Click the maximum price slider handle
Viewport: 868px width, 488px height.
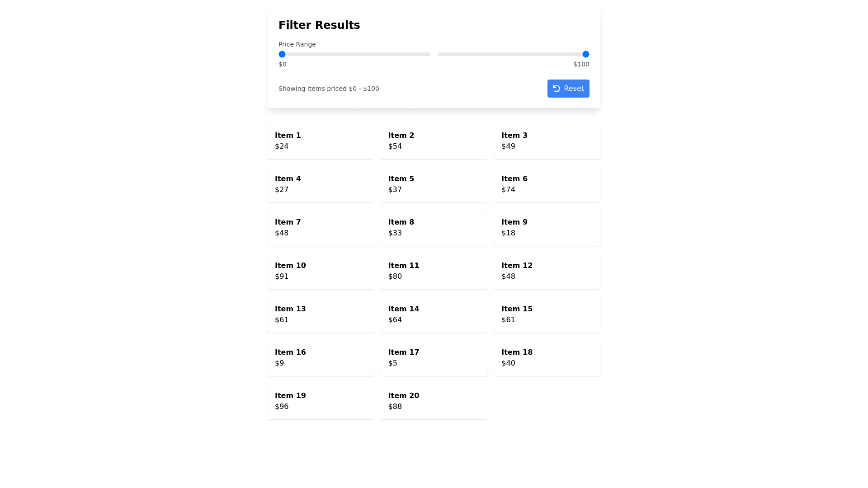(x=585, y=54)
